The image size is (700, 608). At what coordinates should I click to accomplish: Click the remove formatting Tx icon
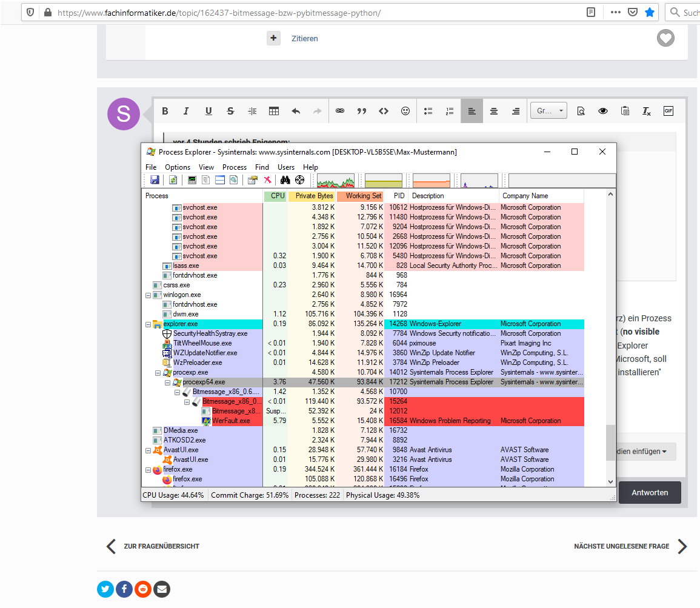pos(647,111)
